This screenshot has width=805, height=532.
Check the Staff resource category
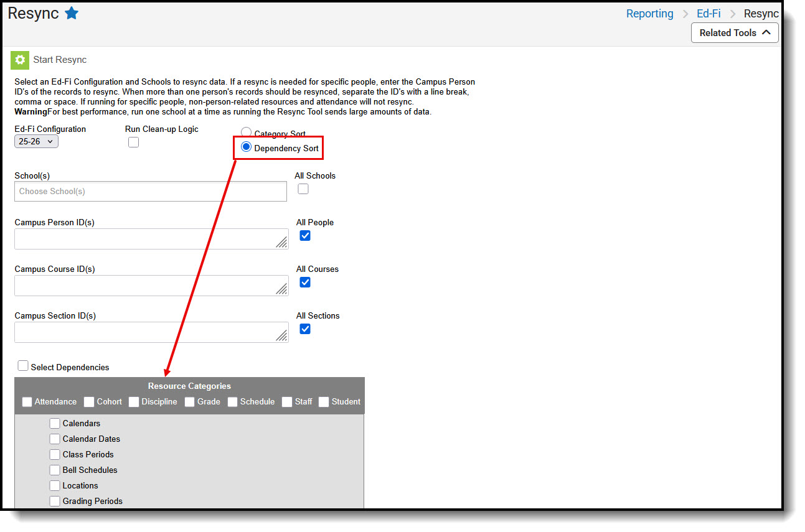(x=286, y=401)
